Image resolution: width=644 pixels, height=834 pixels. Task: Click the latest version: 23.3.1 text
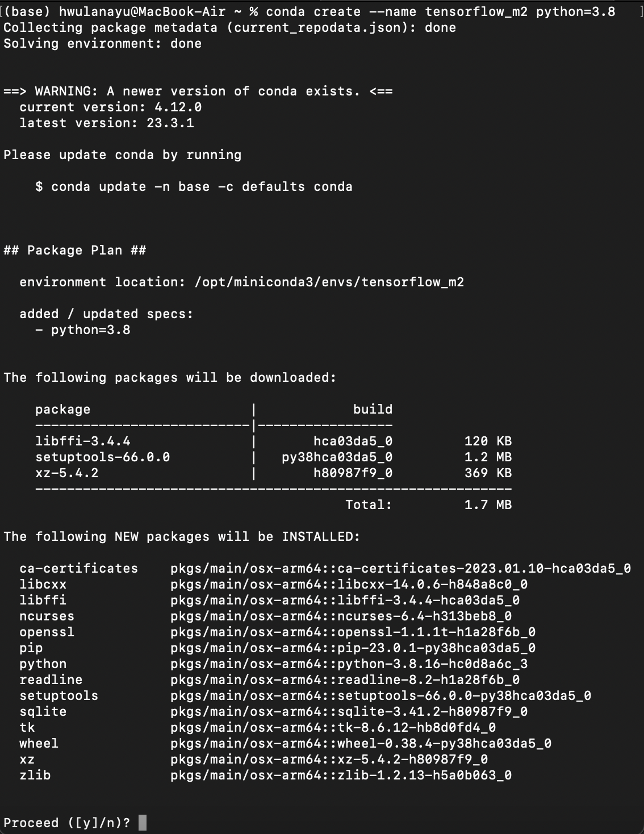click(107, 123)
